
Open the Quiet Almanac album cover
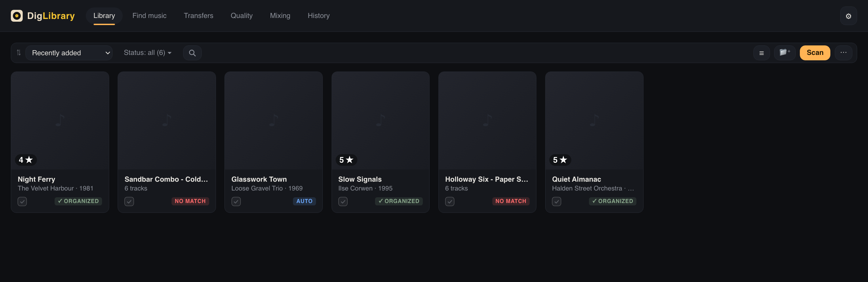(x=594, y=120)
